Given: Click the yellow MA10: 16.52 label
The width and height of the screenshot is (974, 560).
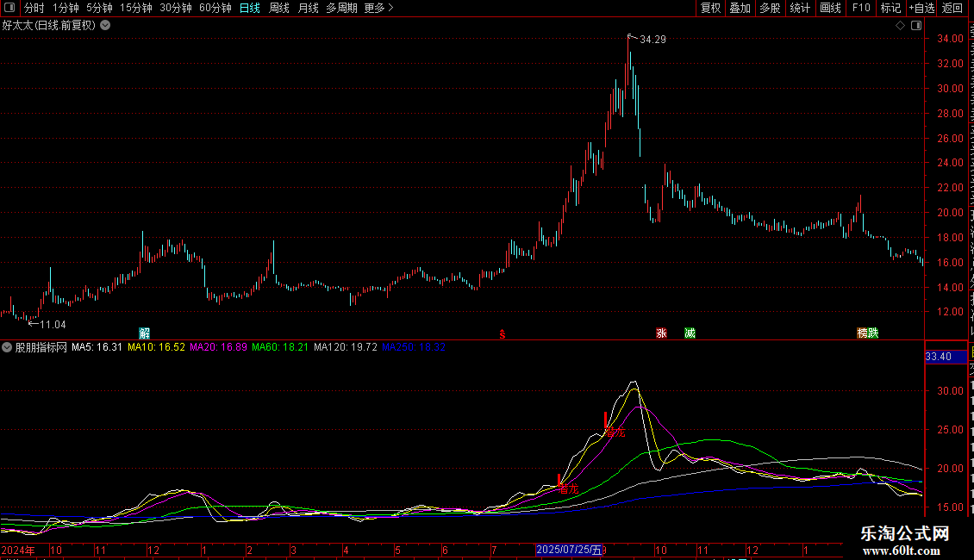Looking at the screenshot, I should (156, 347).
